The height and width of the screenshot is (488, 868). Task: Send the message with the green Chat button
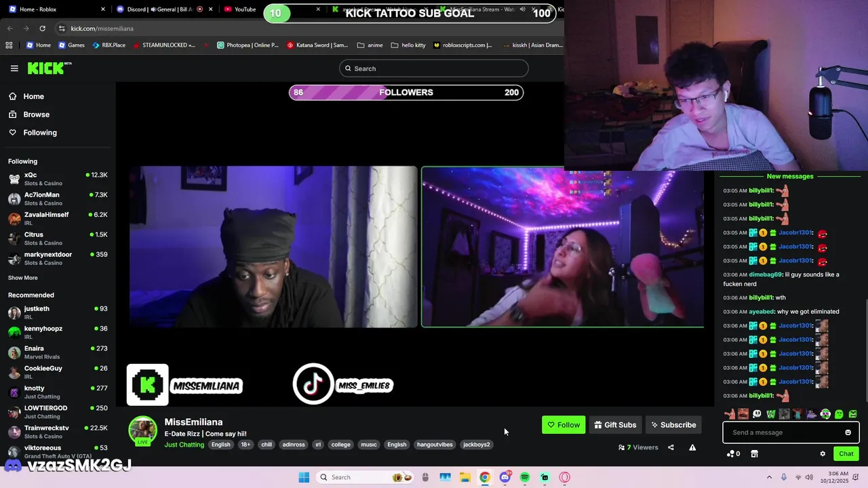(846, 453)
